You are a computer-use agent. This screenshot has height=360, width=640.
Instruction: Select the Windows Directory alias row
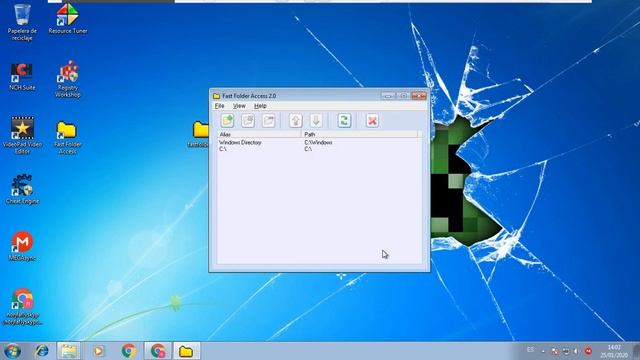[x=240, y=142]
